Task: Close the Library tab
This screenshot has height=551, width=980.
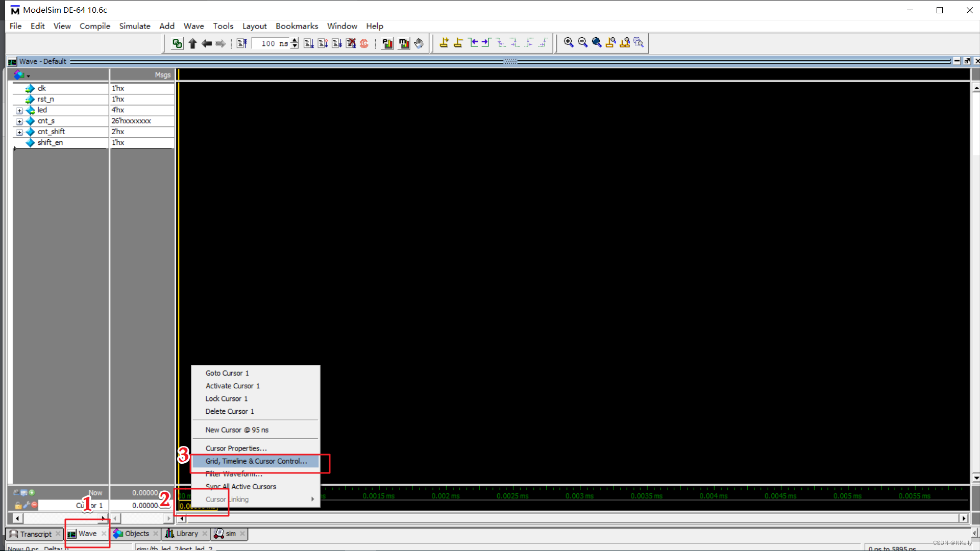Action: click(x=205, y=534)
